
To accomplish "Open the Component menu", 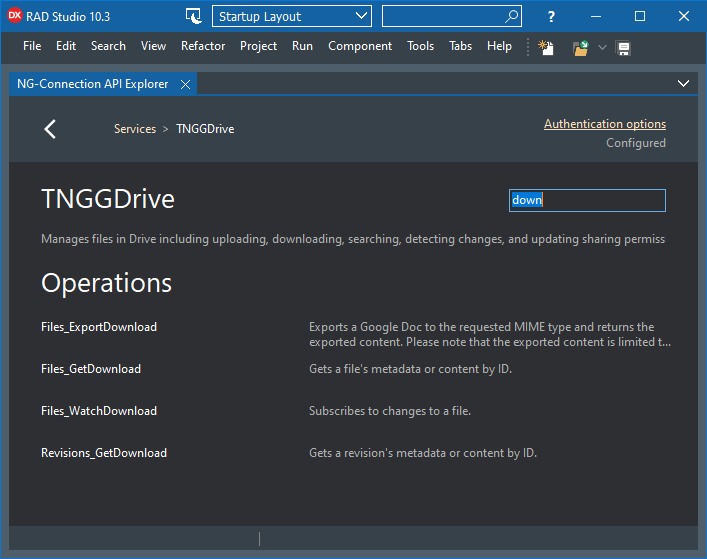I will (x=360, y=46).
